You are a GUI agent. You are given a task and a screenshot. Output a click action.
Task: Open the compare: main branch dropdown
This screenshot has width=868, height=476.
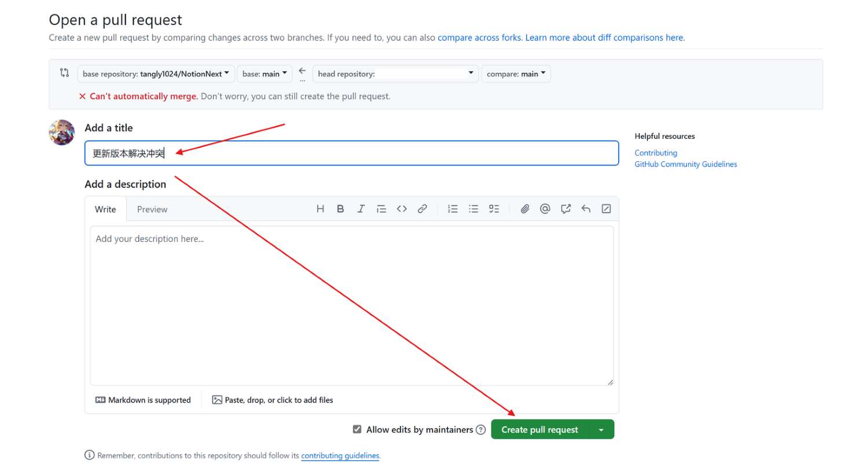point(516,73)
